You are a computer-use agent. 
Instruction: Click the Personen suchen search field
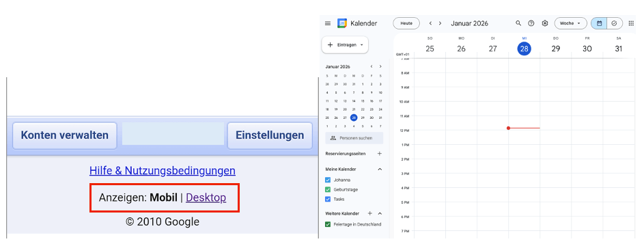coord(354,139)
